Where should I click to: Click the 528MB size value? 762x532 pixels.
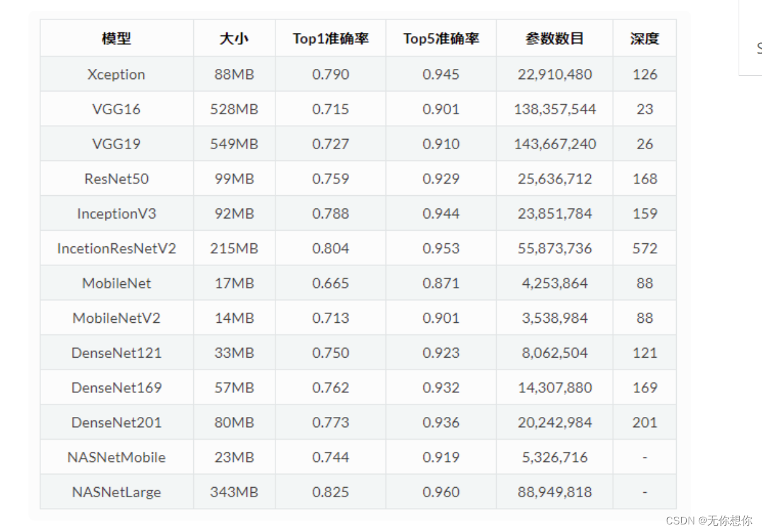coord(234,109)
